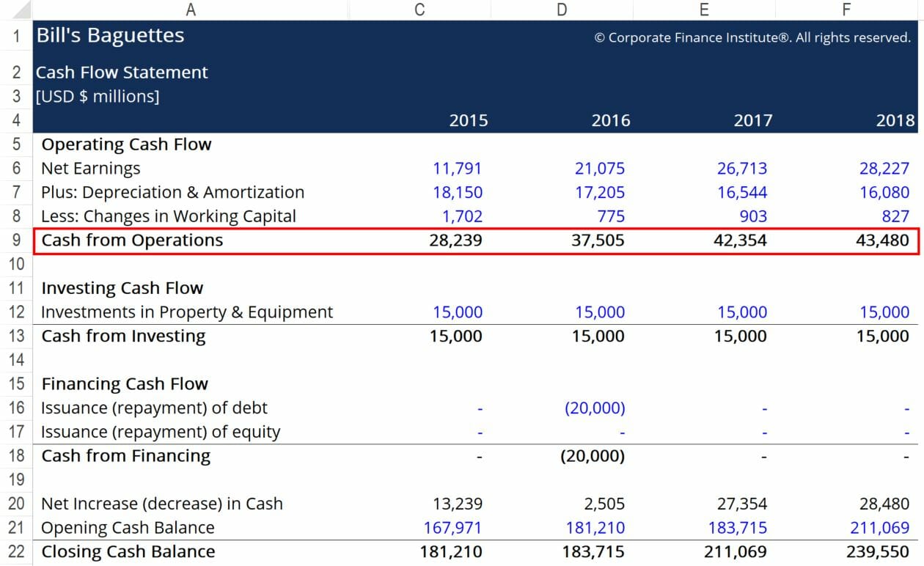Select the Net Earnings value 11,791
The width and height of the screenshot is (924, 566).
tap(458, 168)
